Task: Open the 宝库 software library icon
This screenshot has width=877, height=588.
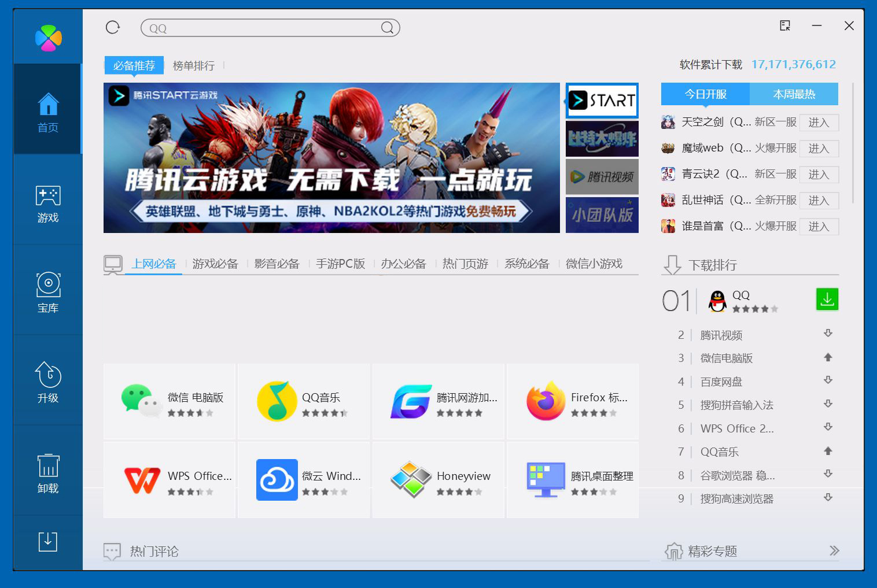Action: coord(48,293)
